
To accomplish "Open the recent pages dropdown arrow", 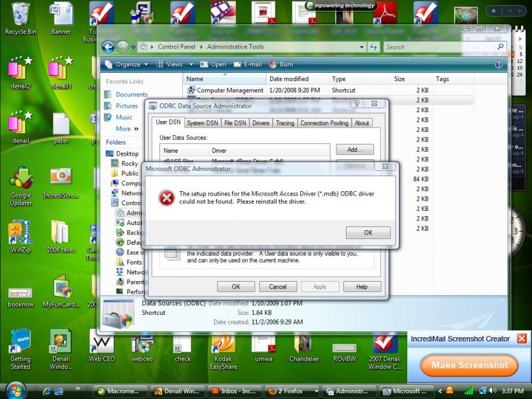I will 133,47.
